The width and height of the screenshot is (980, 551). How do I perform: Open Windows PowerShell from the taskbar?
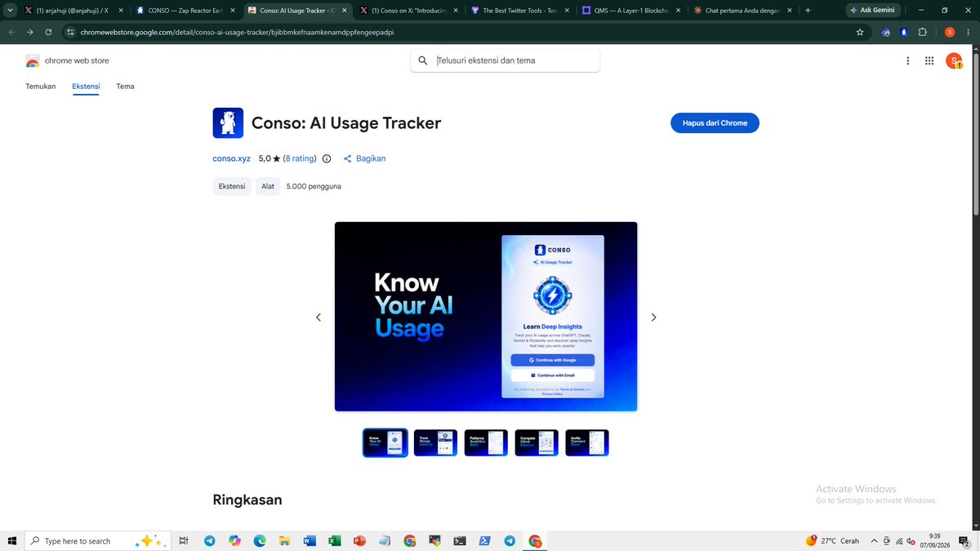[484, 540]
